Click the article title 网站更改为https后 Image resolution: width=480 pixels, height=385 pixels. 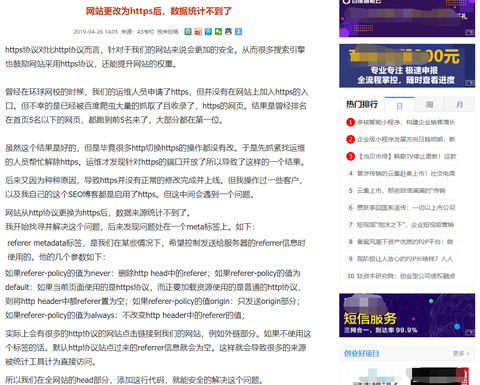(159, 11)
